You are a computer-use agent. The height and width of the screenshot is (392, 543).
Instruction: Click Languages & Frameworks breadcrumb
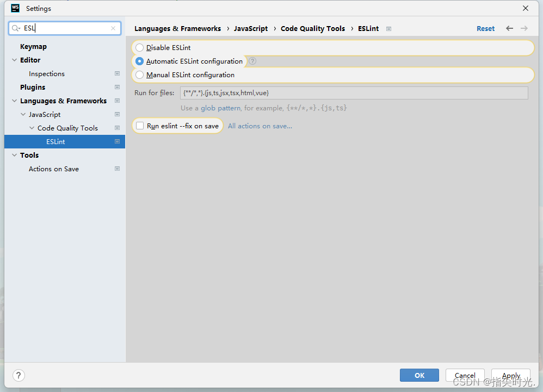pyautogui.click(x=178, y=29)
